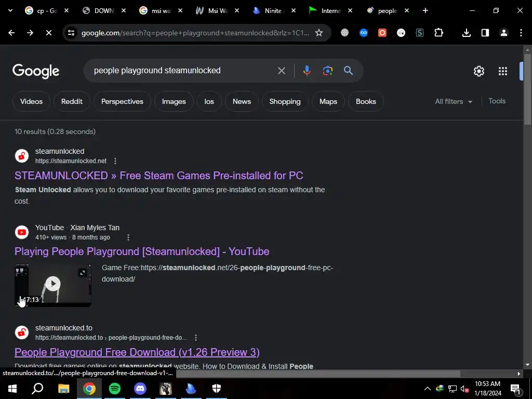Switch to Shopping results

(x=285, y=101)
